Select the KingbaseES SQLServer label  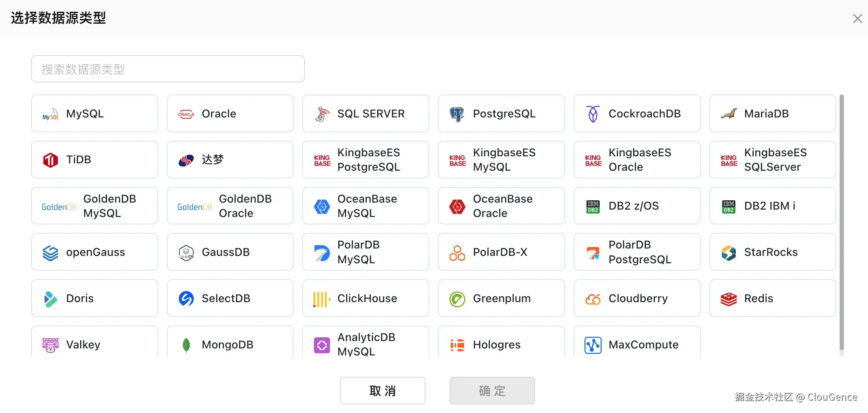775,160
